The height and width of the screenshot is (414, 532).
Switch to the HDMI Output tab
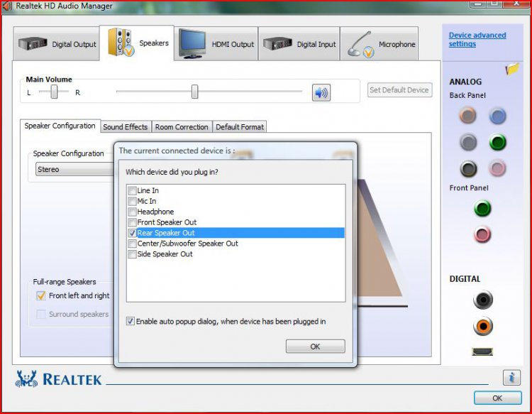(216, 44)
